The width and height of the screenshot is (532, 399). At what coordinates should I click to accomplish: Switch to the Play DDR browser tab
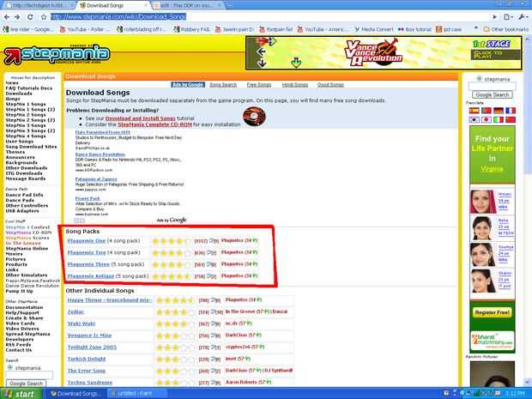pyautogui.click(x=187, y=5)
